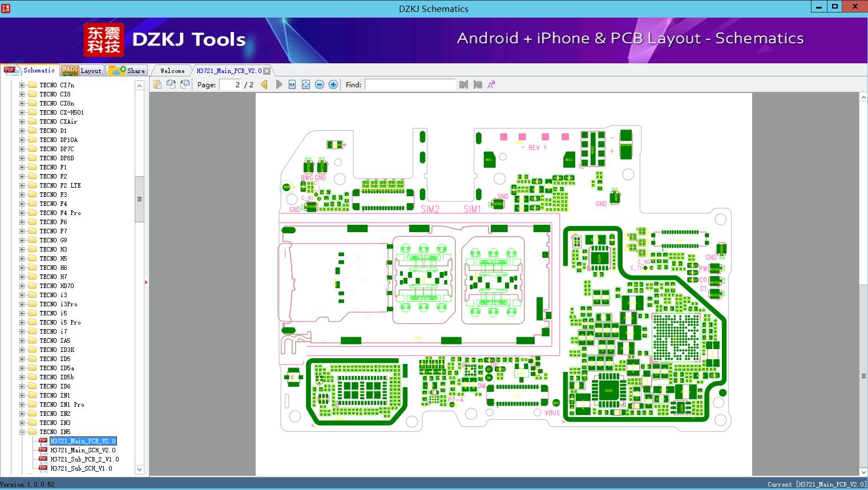Collapse the TECNO IN5 folder
This screenshot has width=868, height=490.
tap(22, 432)
